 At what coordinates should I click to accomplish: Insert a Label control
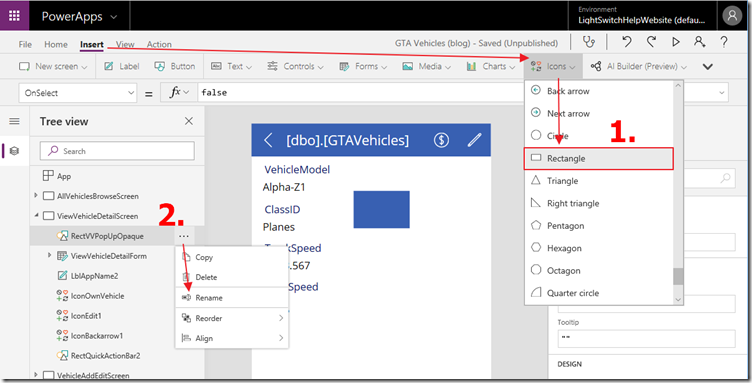(x=122, y=67)
